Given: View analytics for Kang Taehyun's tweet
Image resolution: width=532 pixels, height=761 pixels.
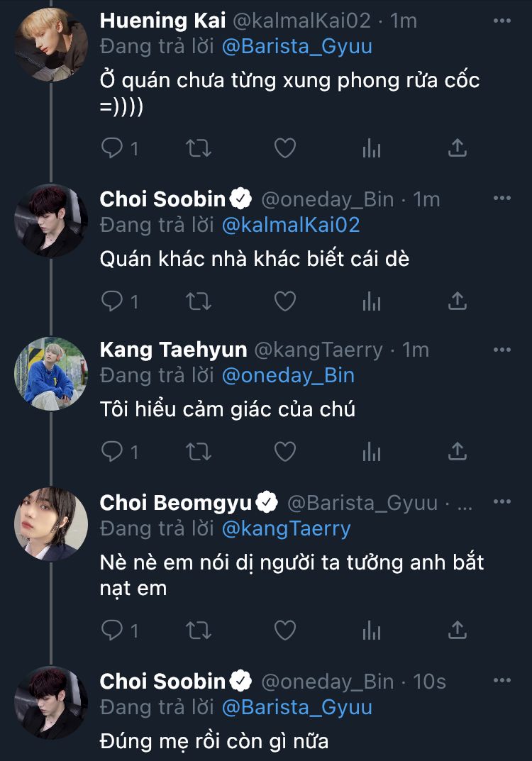Looking at the screenshot, I should point(372,451).
